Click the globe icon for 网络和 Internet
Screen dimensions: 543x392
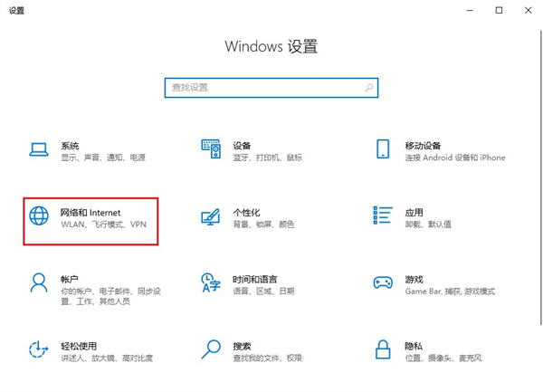pyautogui.click(x=39, y=217)
